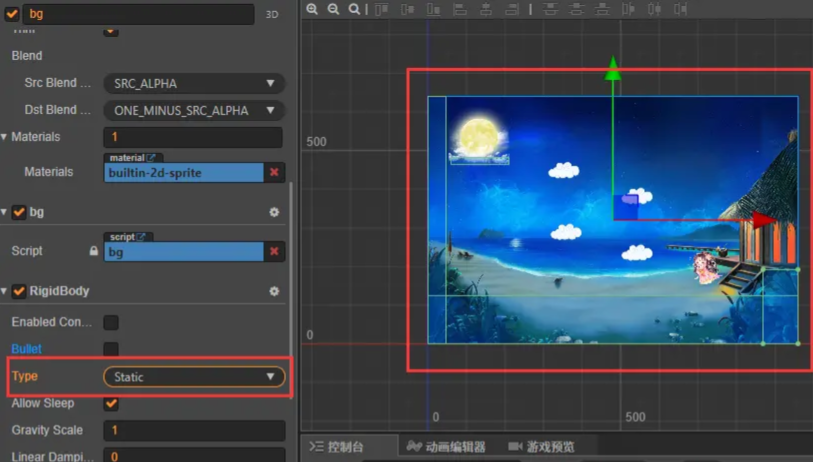813x462 pixels.
Task: Align selected nodes to bottom edge
Action: point(433,9)
